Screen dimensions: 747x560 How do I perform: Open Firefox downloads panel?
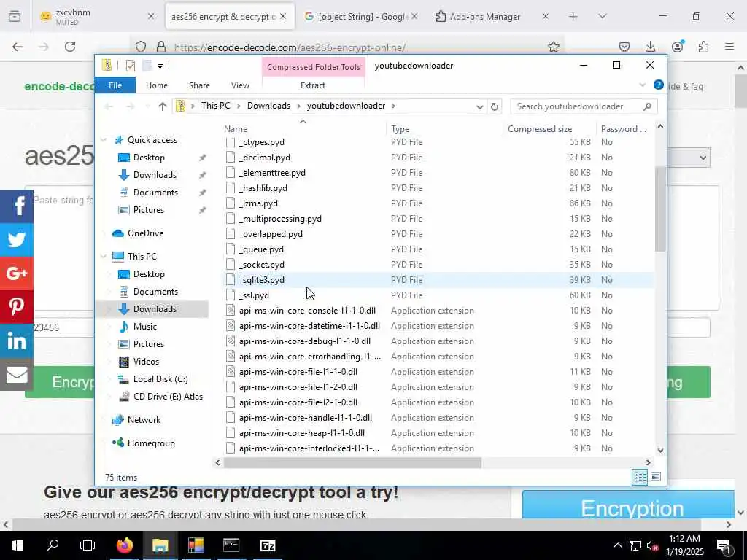click(x=650, y=47)
